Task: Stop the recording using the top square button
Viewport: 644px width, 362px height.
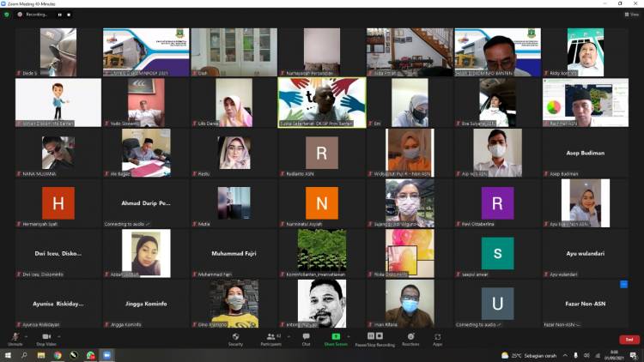Action: [69, 15]
